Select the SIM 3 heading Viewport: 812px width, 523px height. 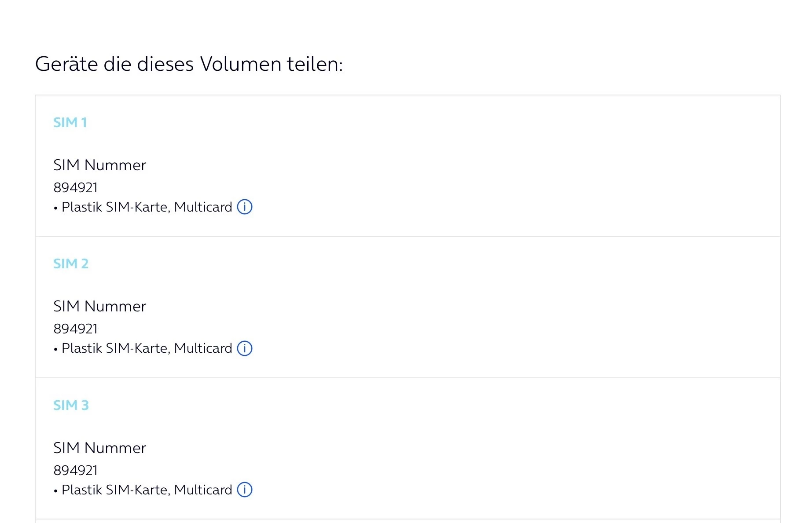pyautogui.click(x=71, y=405)
